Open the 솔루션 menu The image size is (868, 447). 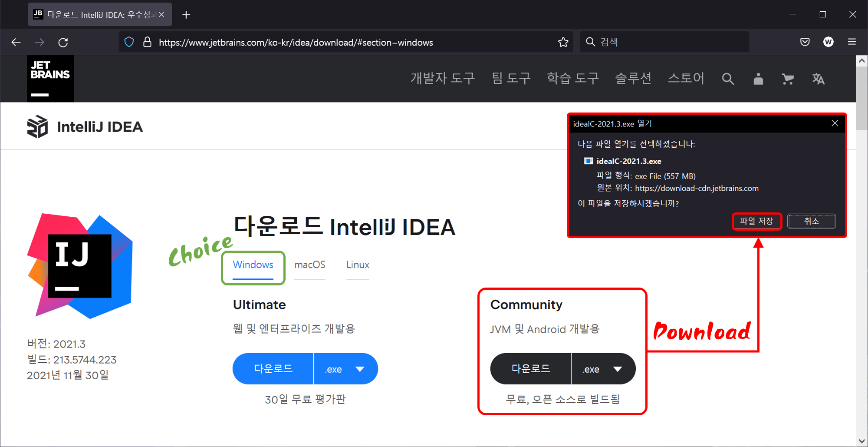[x=633, y=79]
